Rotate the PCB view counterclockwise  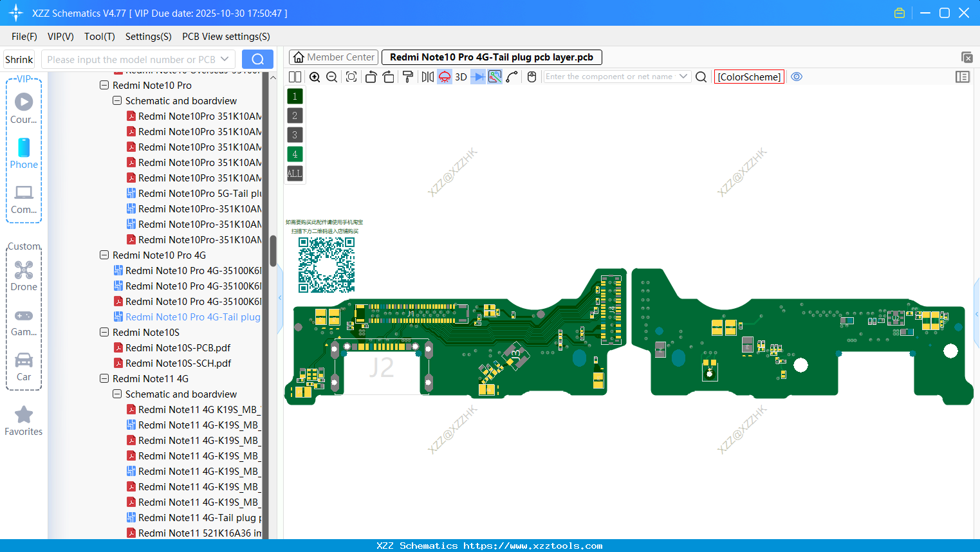click(371, 77)
